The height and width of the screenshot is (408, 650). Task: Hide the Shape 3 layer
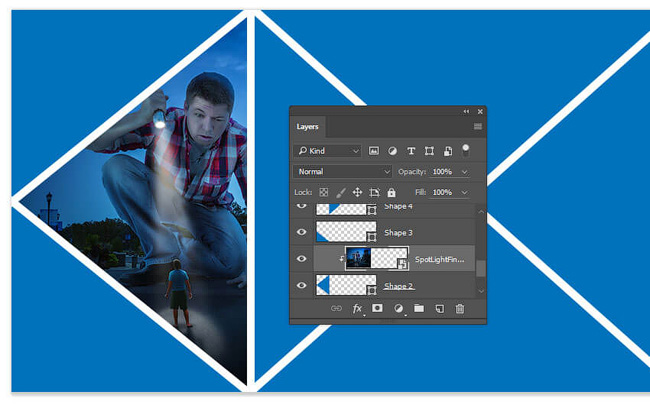tap(301, 232)
